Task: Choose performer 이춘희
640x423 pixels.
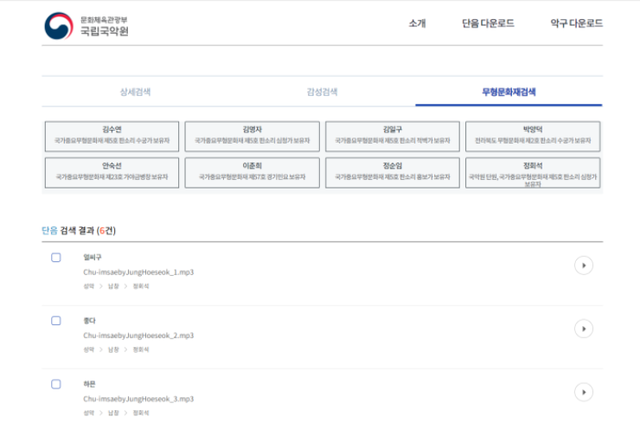Action: tap(252, 173)
